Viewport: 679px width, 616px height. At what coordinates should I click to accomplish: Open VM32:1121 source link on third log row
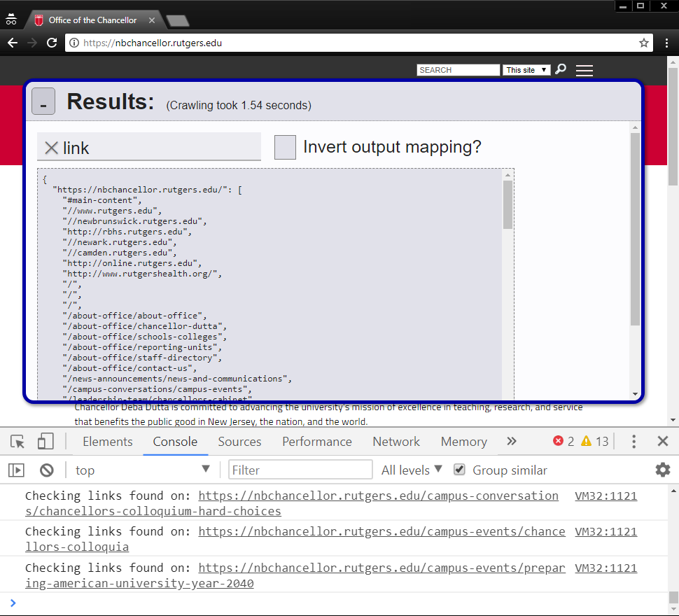click(605, 568)
